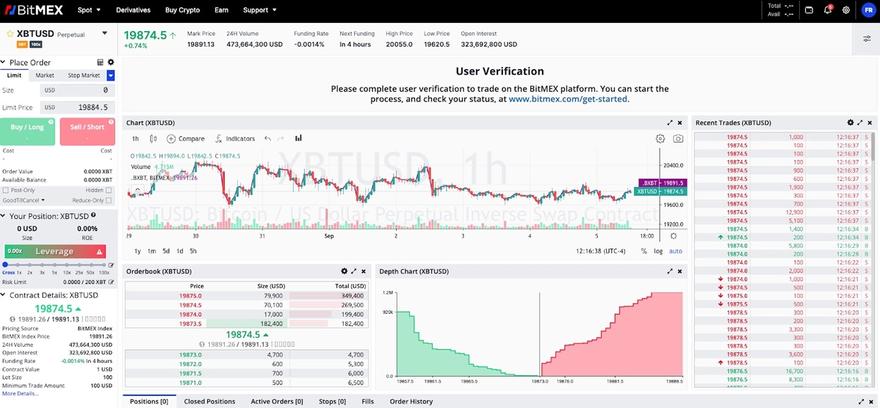Open Your Position help icon
This screenshot has width=880, height=408.
tap(93, 215)
